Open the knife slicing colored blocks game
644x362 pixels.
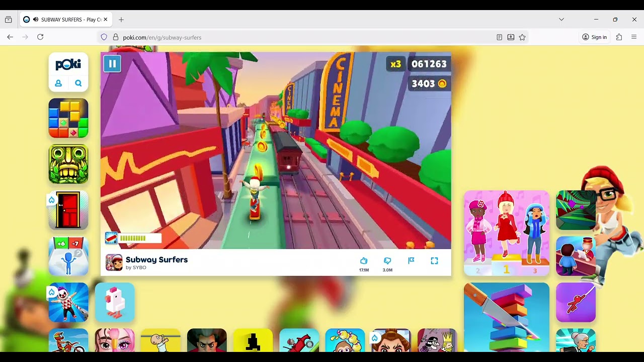[507, 317]
